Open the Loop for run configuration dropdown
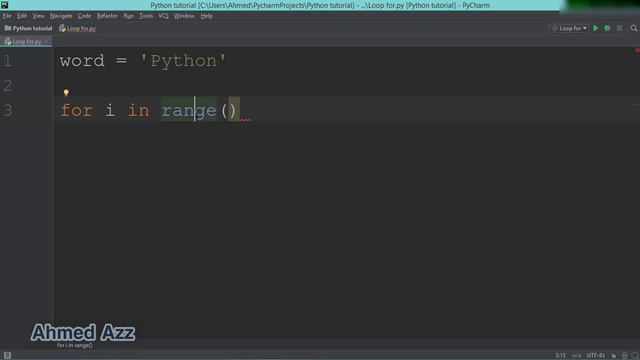640x360 pixels. coord(569,28)
